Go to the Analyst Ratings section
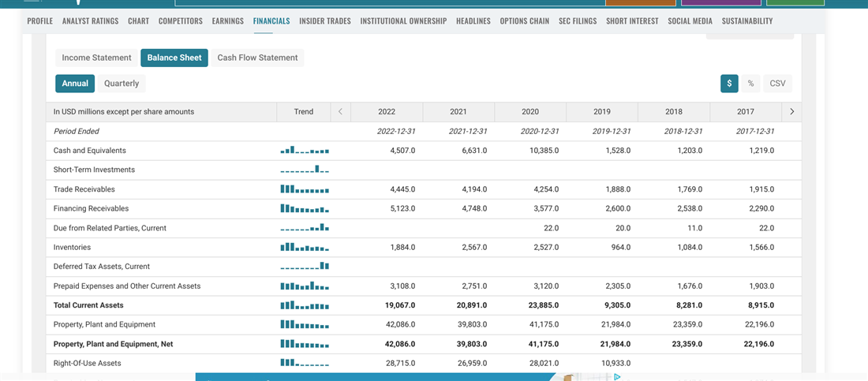The height and width of the screenshot is (381, 868). pyautogui.click(x=90, y=21)
